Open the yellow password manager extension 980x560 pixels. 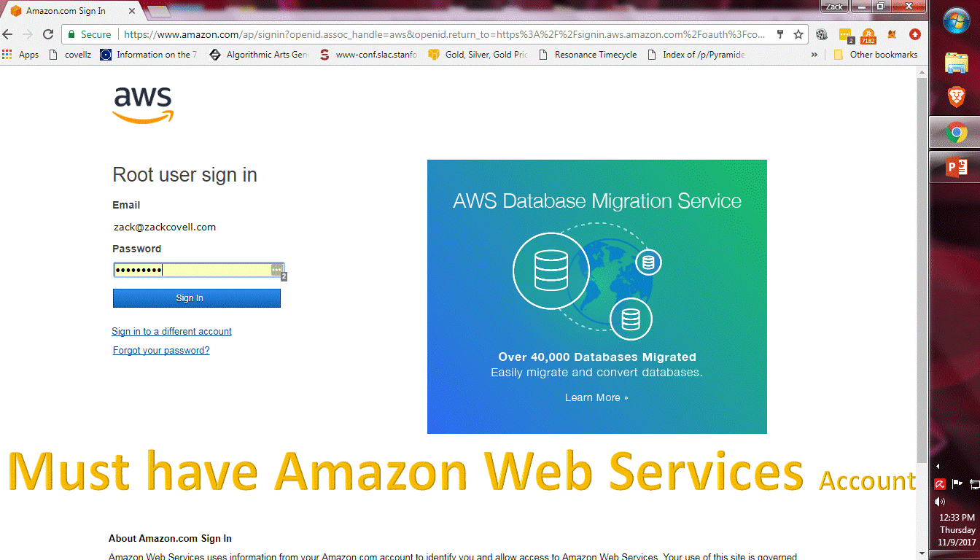tap(846, 34)
